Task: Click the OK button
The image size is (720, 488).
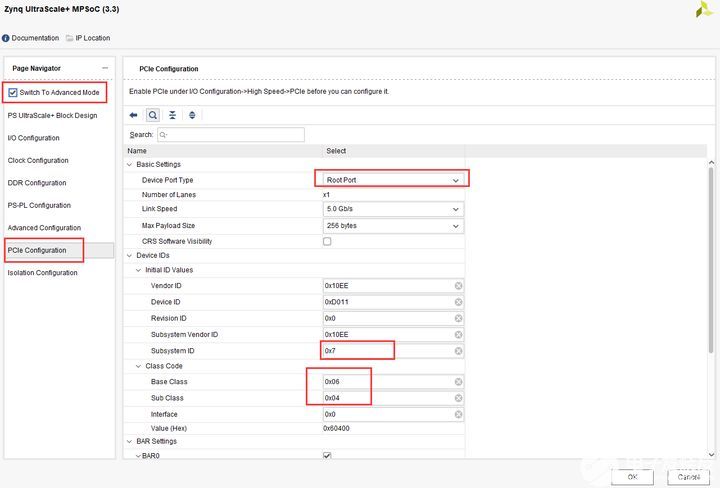Action: point(632,477)
